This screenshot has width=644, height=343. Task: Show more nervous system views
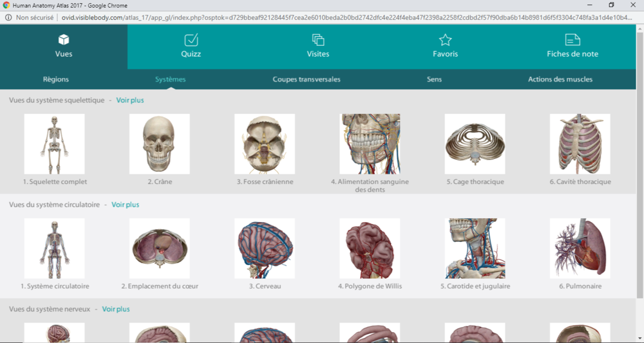pyautogui.click(x=116, y=309)
